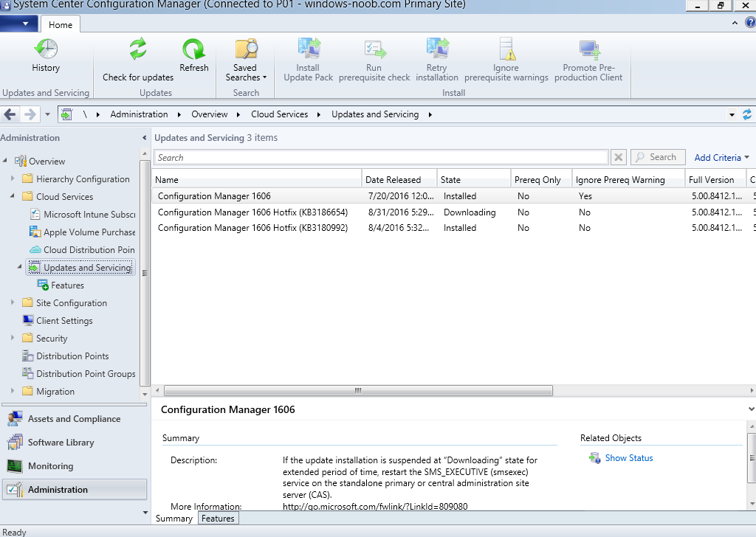Select the Home ribbon tab

61,24
